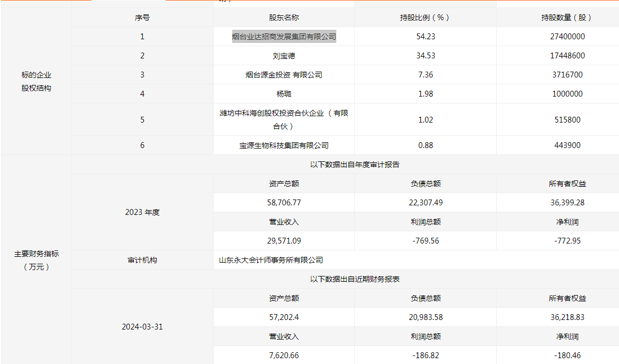Click shareholder name 刘宝德
The height and width of the screenshot is (364, 619).
pos(284,56)
